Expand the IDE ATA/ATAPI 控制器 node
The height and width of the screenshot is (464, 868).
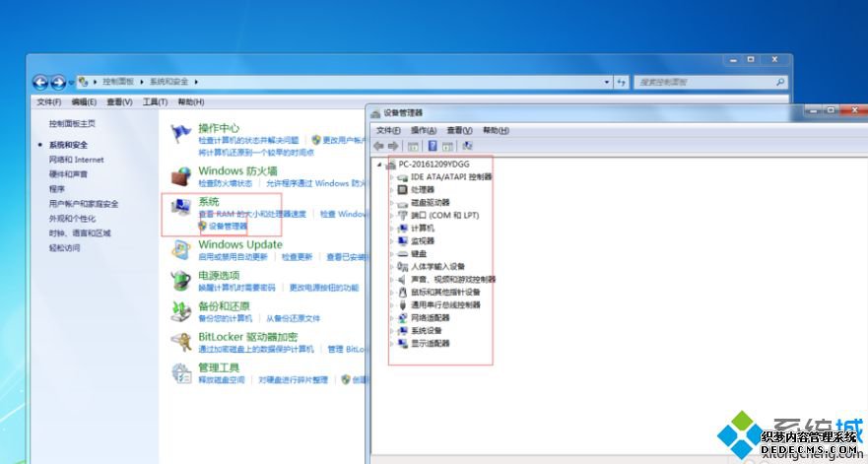391,177
